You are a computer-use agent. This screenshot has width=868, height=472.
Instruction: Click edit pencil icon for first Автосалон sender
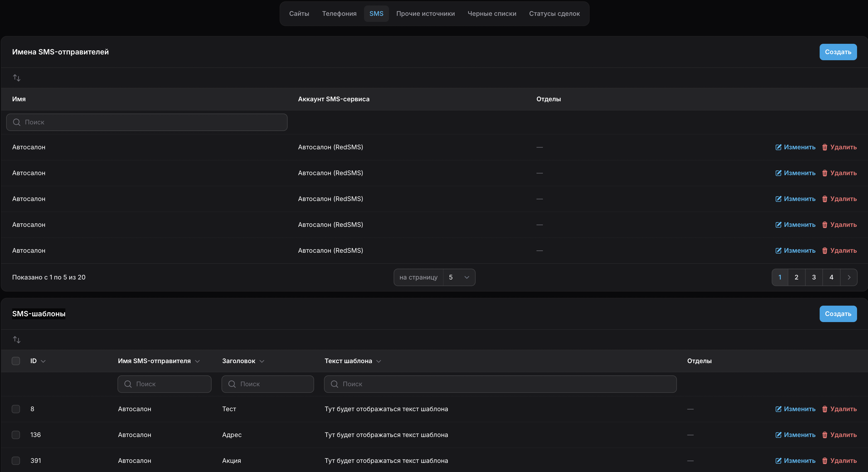point(778,147)
